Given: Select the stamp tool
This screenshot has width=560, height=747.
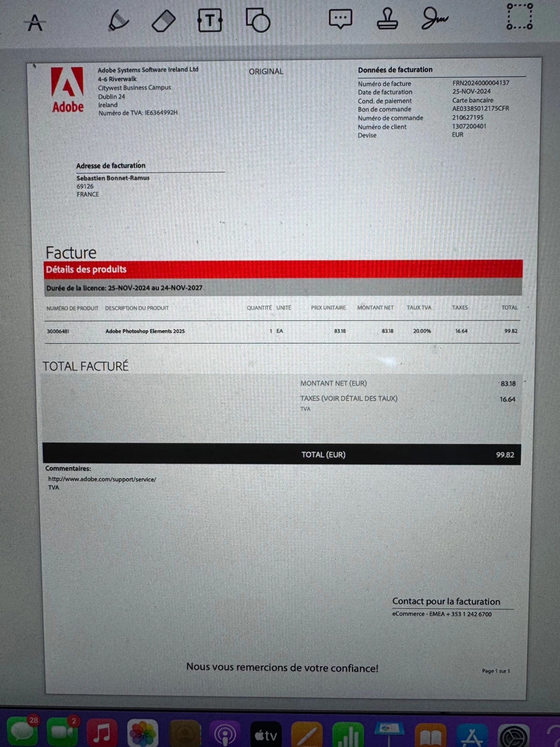Looking at the screenshot, I should point(387,19).
